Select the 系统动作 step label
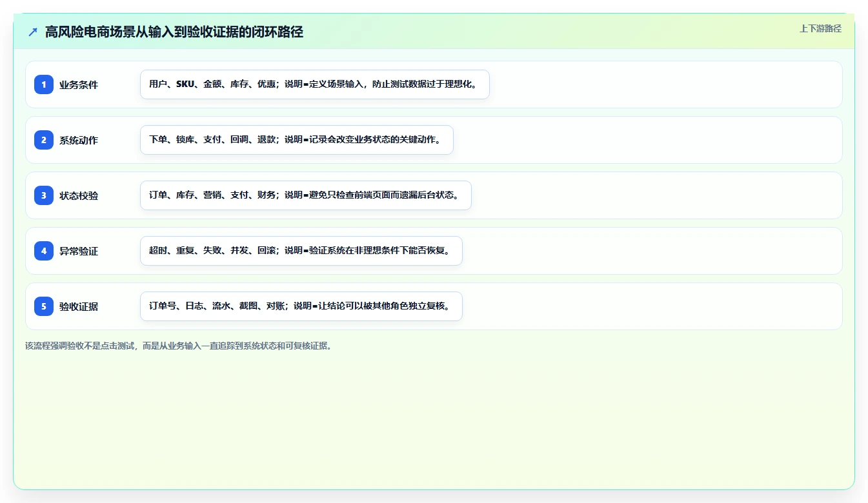 79,140
